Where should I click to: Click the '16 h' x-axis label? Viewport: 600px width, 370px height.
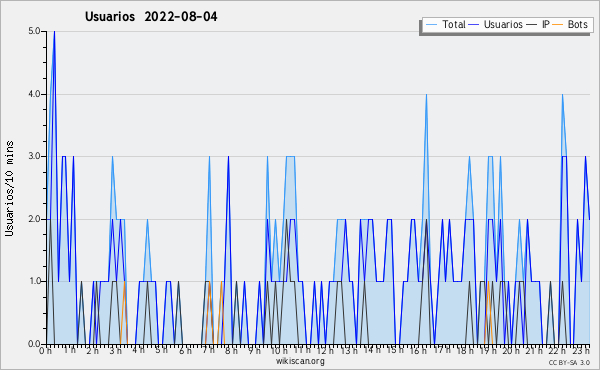tap(418, 350)
